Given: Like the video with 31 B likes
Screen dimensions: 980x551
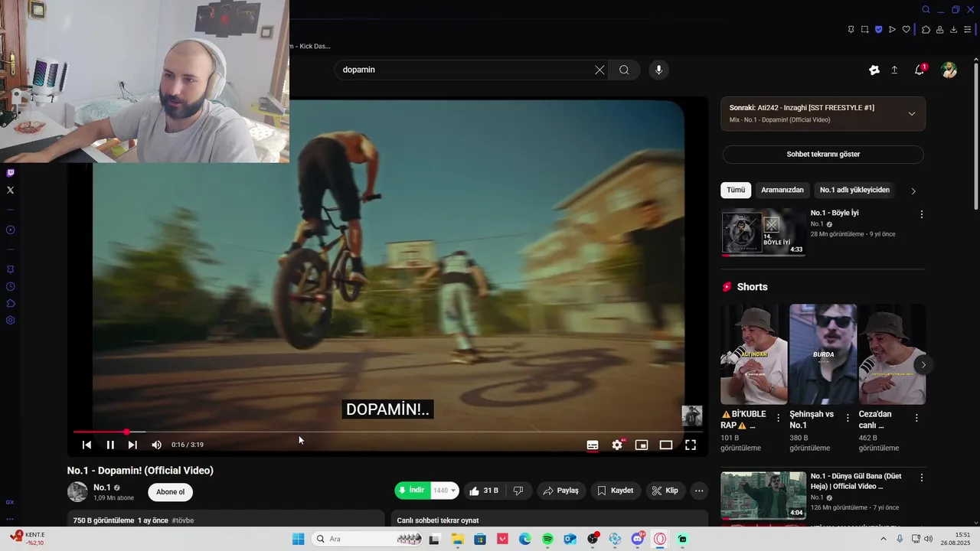Looking at the screenshot, I should coord(484,491).
